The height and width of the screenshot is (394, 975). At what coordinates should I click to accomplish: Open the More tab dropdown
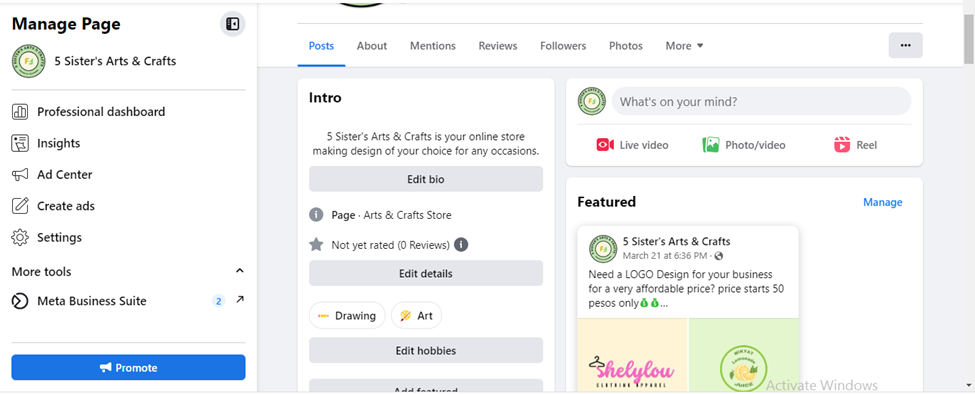(684, 46)
